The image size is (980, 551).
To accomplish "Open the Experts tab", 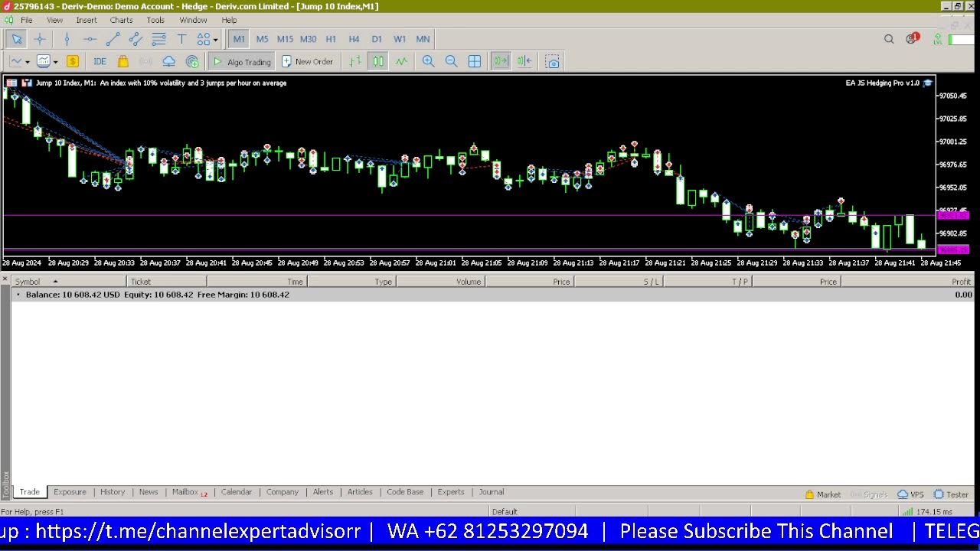I will click(451, 492).
